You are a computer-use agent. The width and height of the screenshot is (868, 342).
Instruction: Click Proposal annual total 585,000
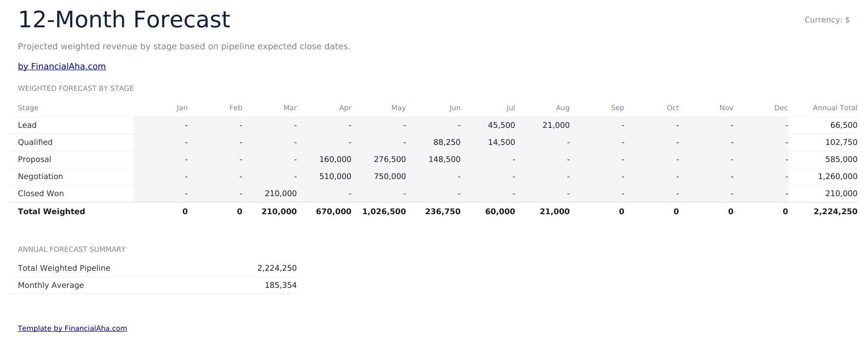click(x=841, y=160)
